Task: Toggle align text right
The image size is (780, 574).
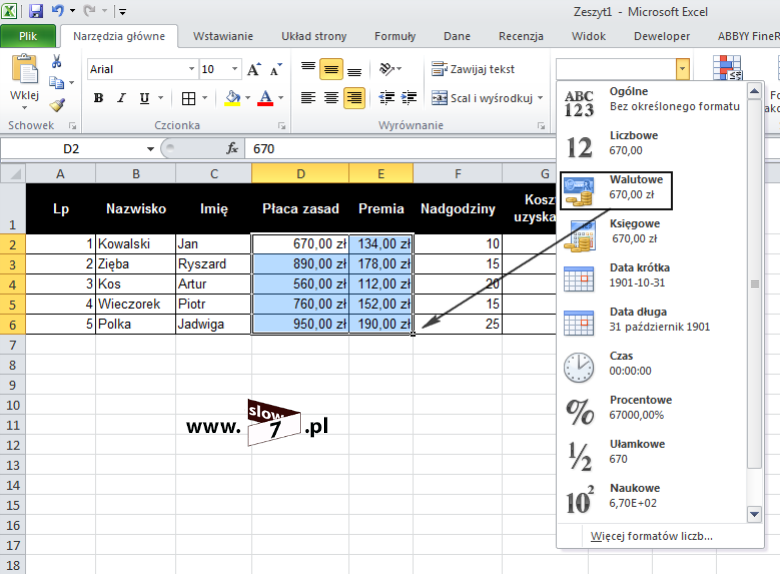Action: click(x=354, y=98)
